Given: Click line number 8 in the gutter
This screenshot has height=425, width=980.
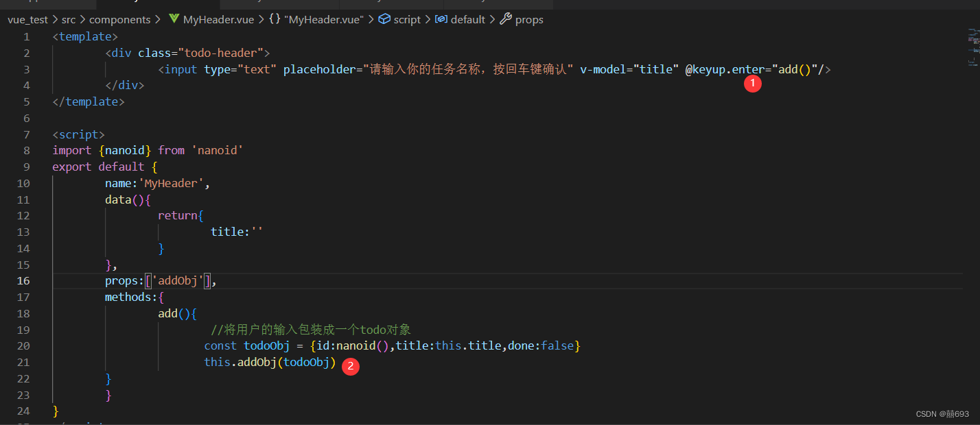Looking at the screenshot, I should point(26,150).
